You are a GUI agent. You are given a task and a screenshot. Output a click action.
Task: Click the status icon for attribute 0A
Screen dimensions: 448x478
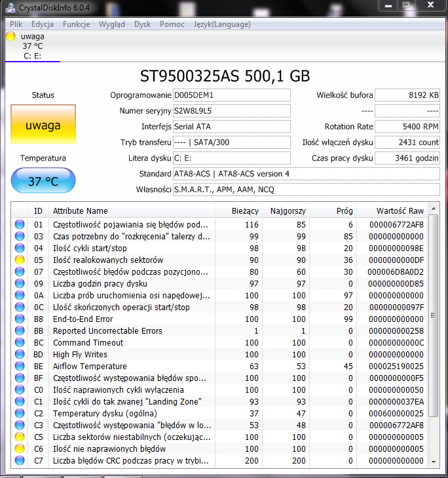pyautogui.click(x=20, y=296)
